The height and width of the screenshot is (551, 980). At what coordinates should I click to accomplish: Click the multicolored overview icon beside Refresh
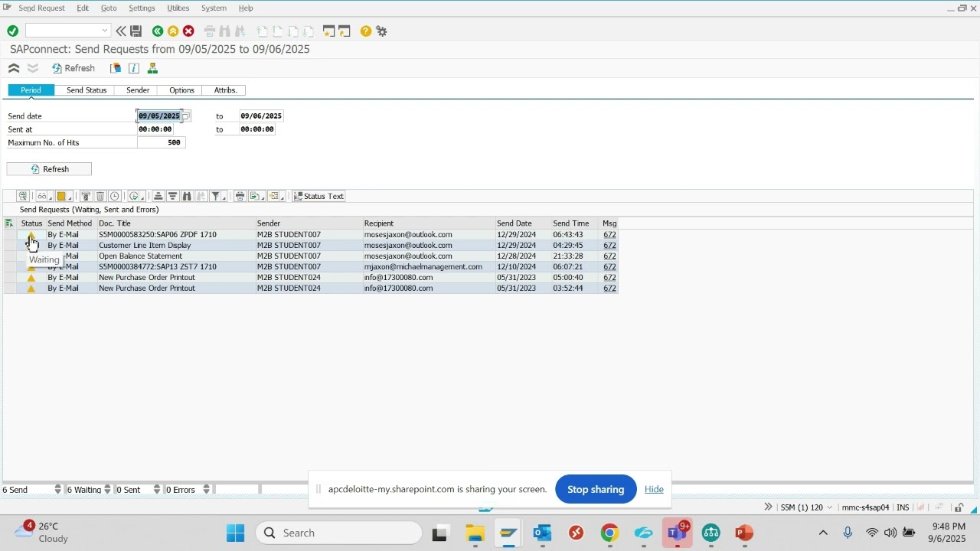pos(116,68)
